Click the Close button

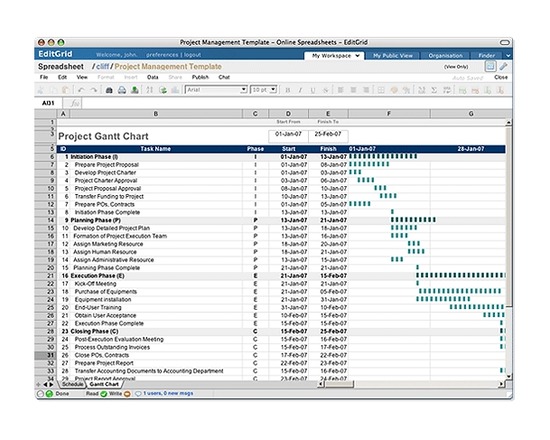pyautogui.click(x=501, y=77)
